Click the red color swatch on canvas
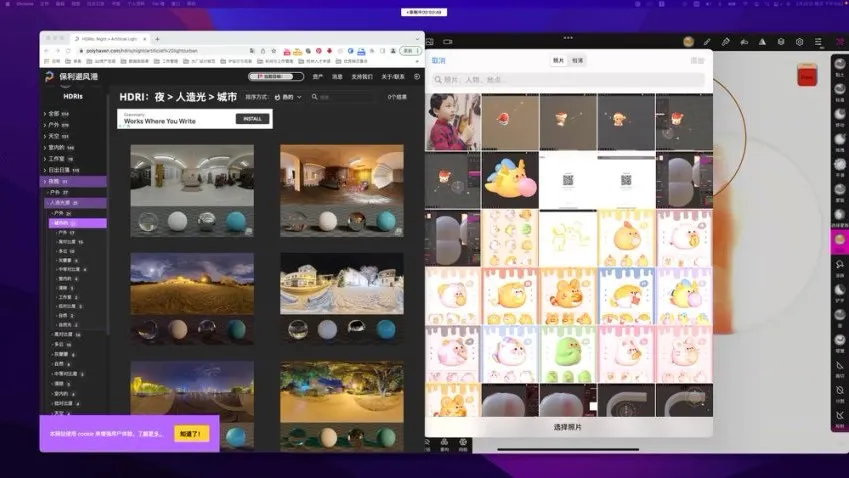This screenshot has width=849, height=478. (806, 76)
